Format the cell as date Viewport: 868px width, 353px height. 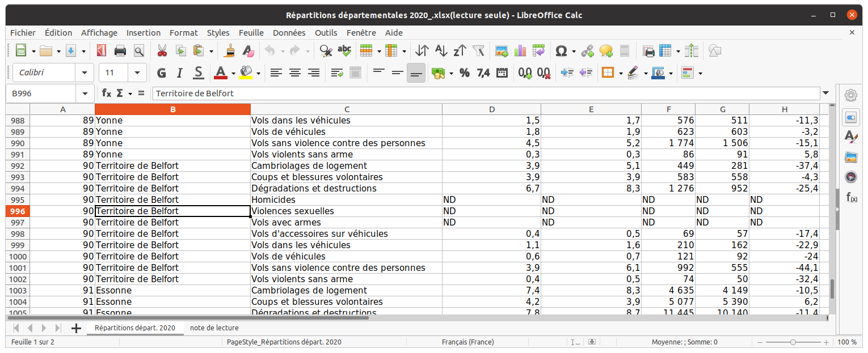point(502,73)
